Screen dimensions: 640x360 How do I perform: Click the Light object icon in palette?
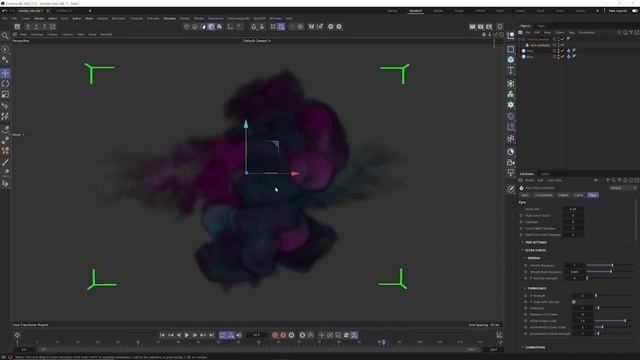point(511,173)
